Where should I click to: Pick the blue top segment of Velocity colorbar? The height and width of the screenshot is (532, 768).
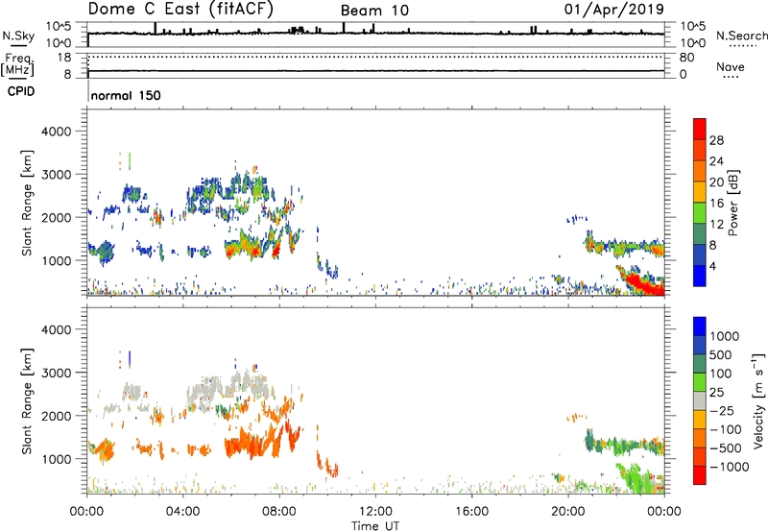pyautogui.click(x=700, y=326)
